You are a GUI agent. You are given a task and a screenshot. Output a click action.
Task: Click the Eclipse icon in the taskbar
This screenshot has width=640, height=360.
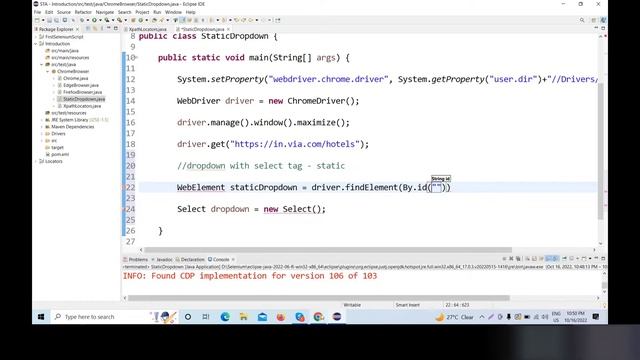click(x=337, y=317)
